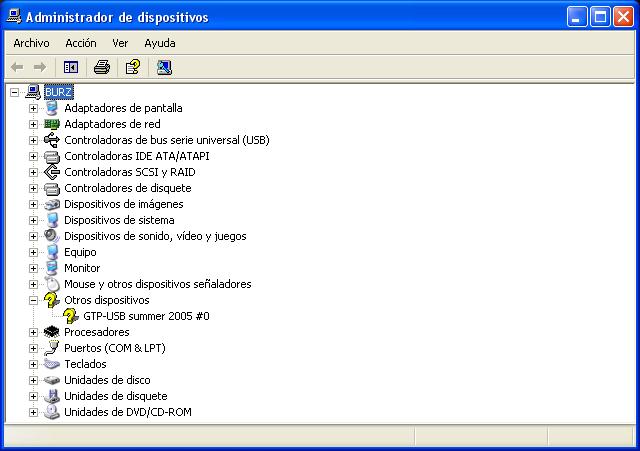Expand Adaptadores de pantalla node
This screenshot has height=451, width=640.
pyautogui.click(x=33, y=108)
